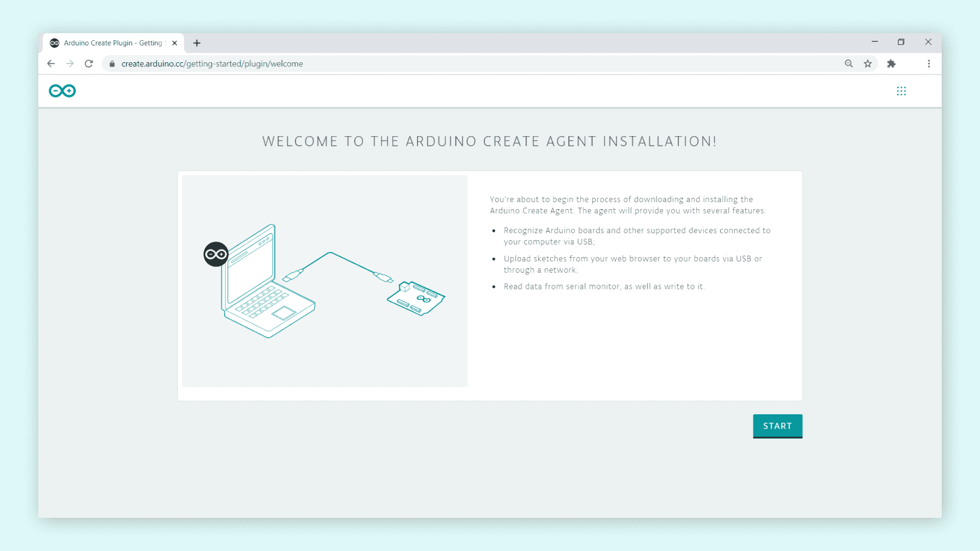The image size is (980, 551).
Task: Restore down the browser window
Action: 901,42
